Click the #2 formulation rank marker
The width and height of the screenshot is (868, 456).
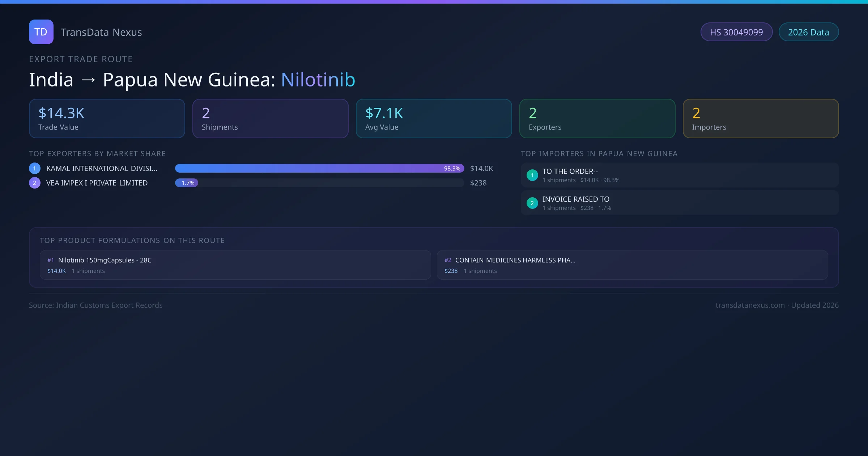tap(448, 260)
